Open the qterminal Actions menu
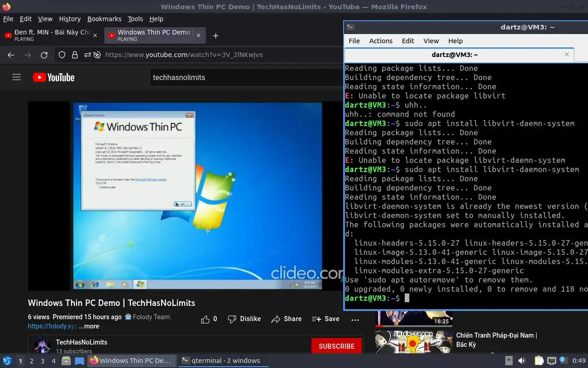 click(381, 41)
